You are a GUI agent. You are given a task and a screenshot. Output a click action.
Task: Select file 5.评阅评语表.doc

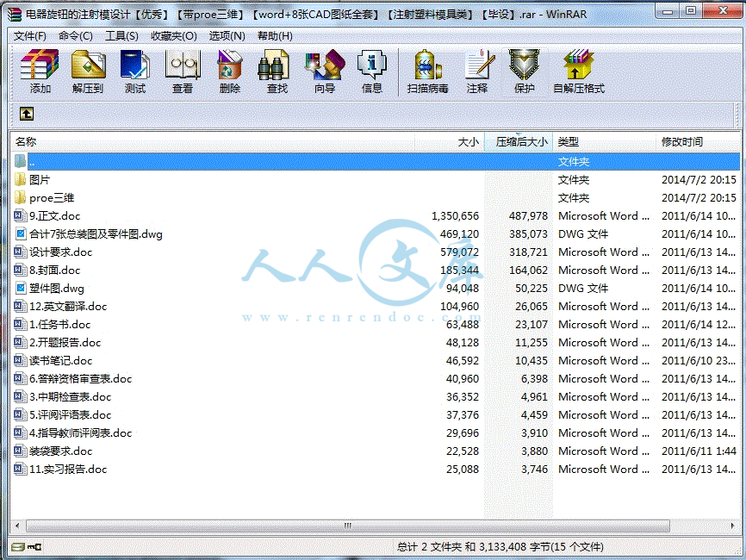(x=71, y=414)
